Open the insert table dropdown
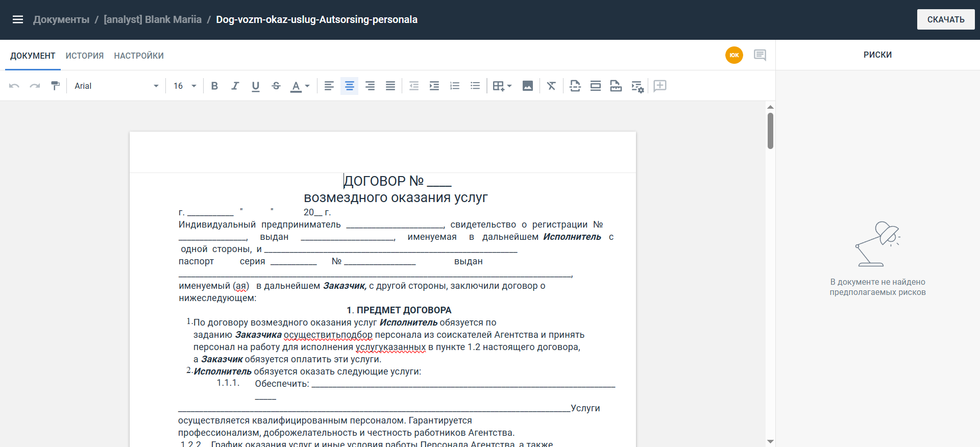Image resolution: width=980 pixels, height=447 pixels. pos(502,86)
